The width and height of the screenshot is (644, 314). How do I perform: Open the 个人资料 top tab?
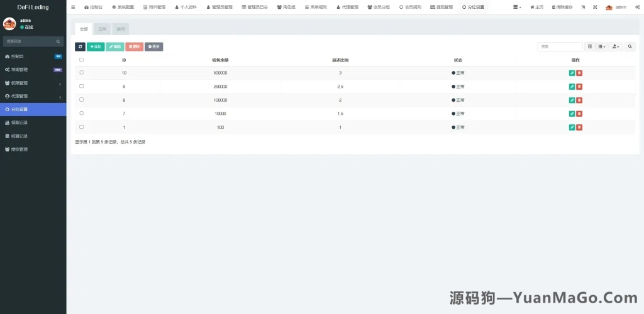pyautogui.click(x=186, y=8)
